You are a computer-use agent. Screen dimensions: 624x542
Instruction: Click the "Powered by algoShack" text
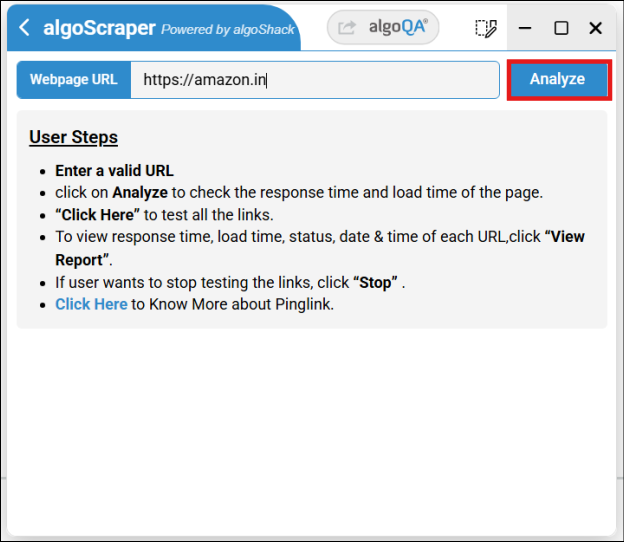[x=228, y=29]
